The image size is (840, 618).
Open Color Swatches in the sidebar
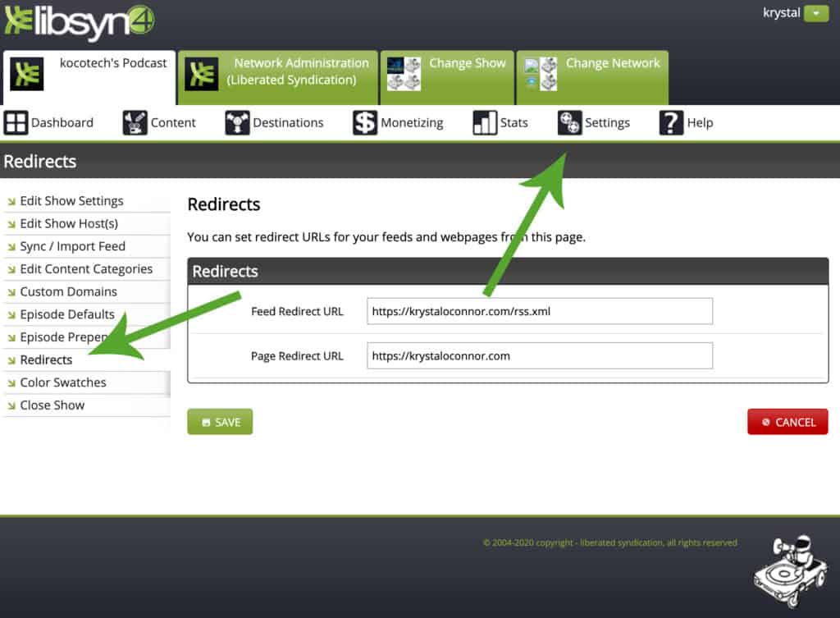click(x=63, y=382)
